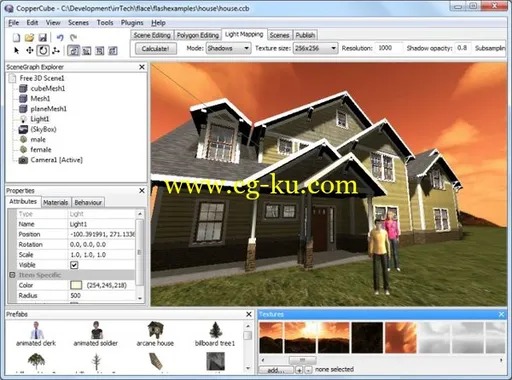The image size is (512, 380).
Task: Click the New file toolbar icon
Action: (x=16, y=37)
